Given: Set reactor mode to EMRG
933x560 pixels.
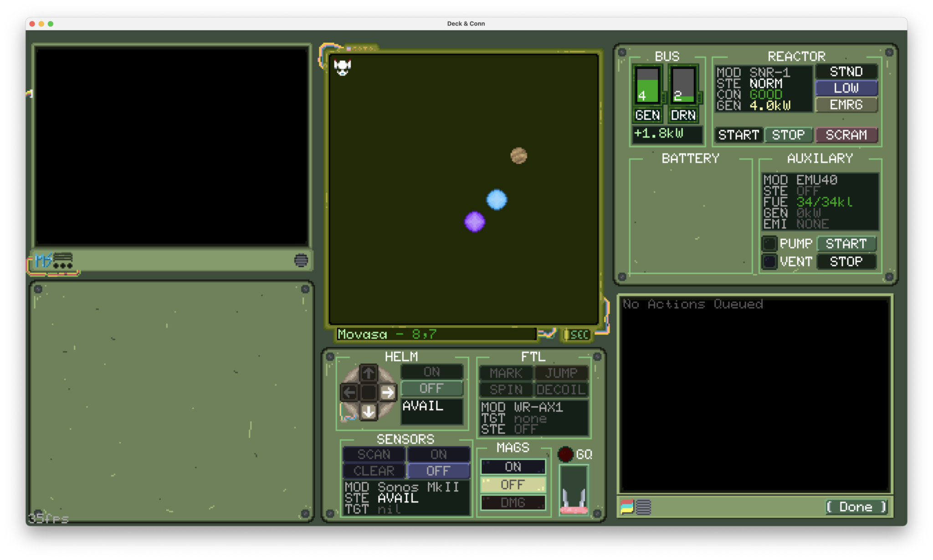Looking at the screenshot, I should point(846,105).
